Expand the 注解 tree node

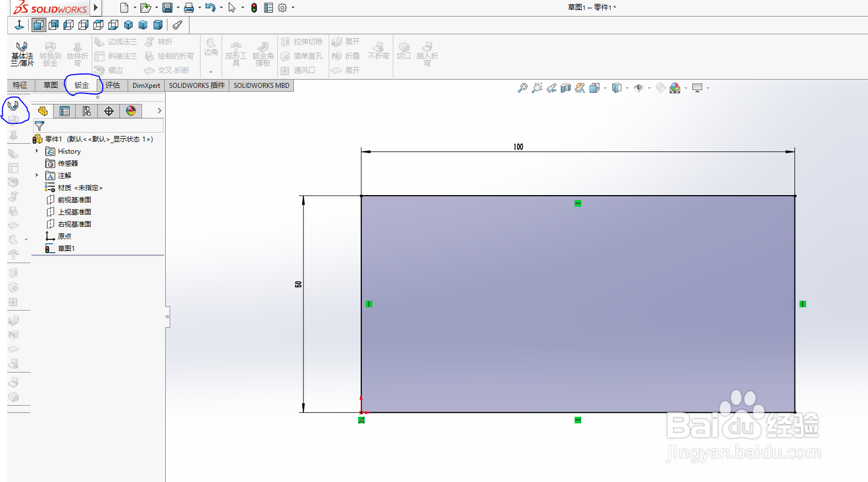pos(37,175)
